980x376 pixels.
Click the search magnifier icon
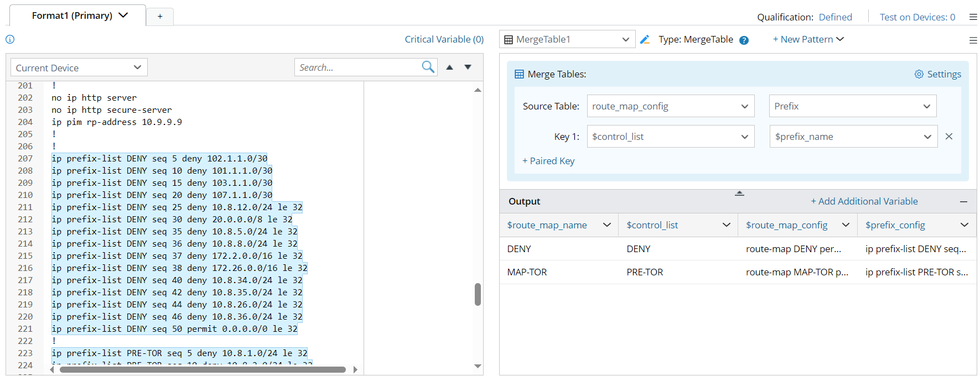tap(428, 67)
